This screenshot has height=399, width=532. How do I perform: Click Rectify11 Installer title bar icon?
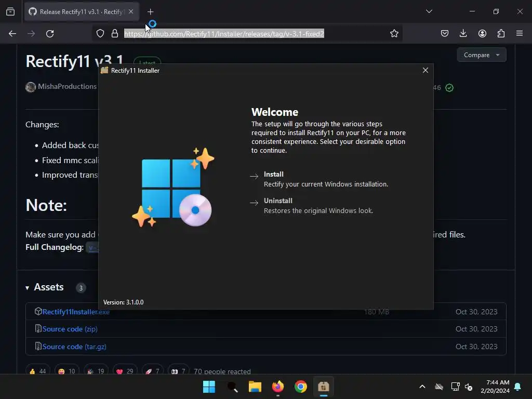click(x=104, y=70)
